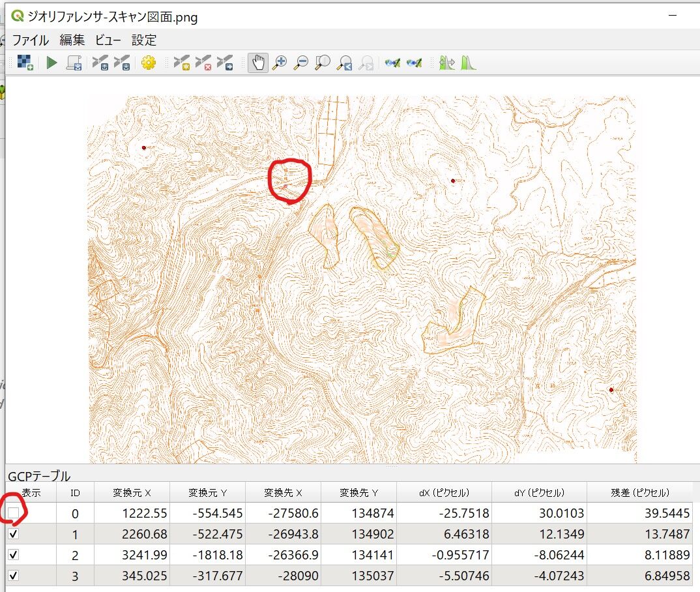Select the cell with value -8.06244
700x592 pixels.
coord(539,555)
